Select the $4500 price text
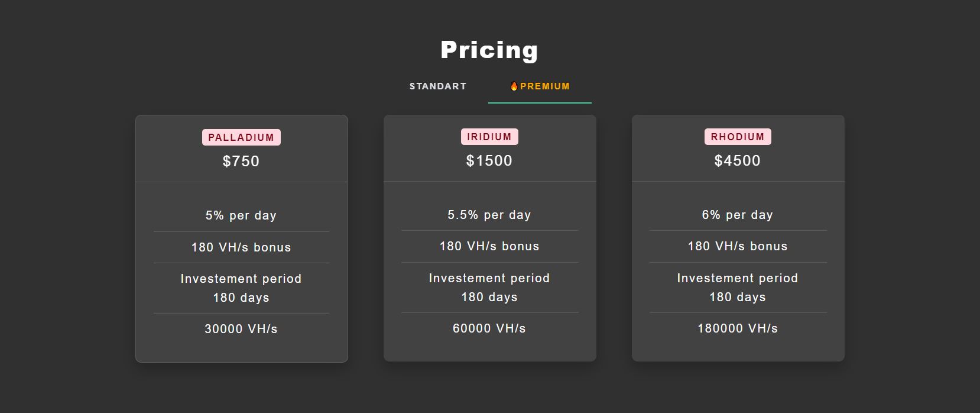Screen dimensions: 980x413 738,160
